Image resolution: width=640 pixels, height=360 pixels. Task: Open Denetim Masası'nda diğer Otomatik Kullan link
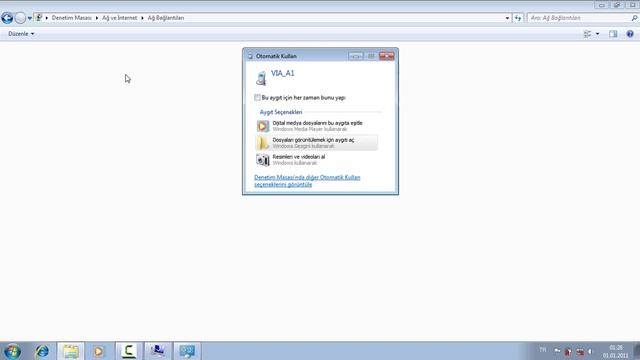click(x=307, y=181)
